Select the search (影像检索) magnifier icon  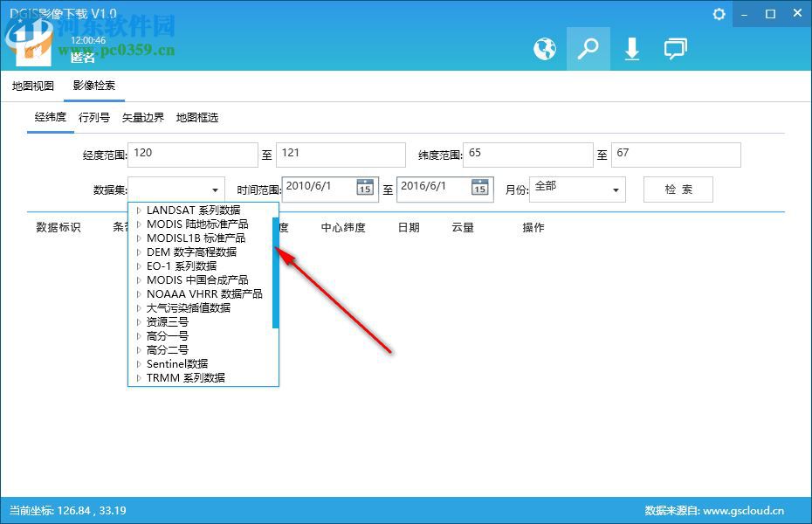pyautogui.click(x=588, y=50)
